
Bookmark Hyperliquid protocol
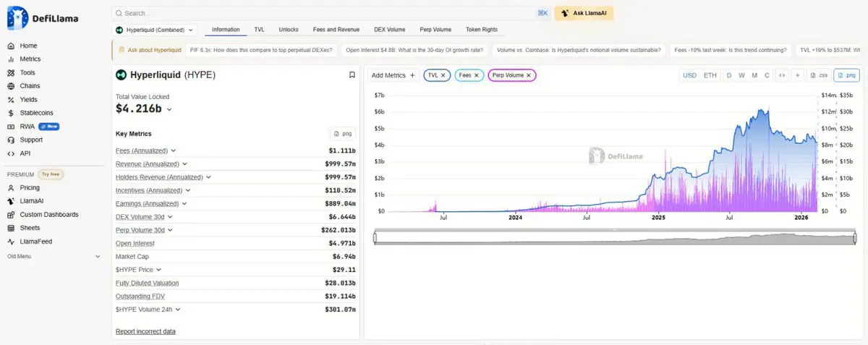pos(352,74)
